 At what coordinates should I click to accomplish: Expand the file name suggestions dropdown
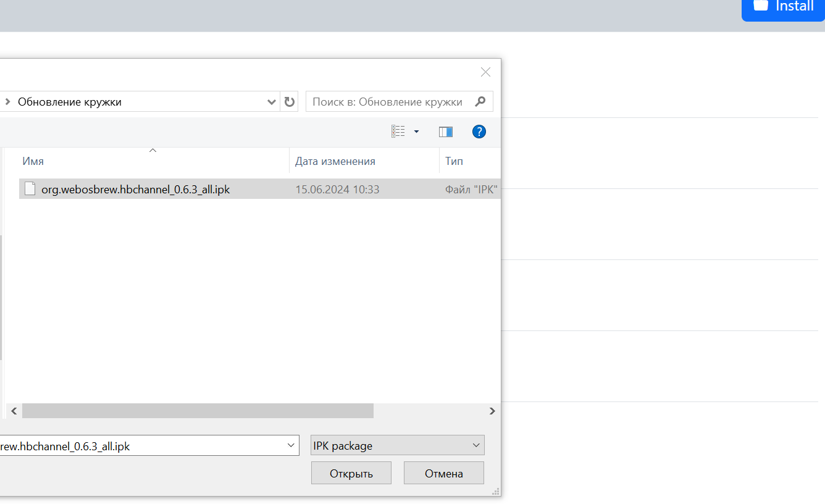coord(291,445)
